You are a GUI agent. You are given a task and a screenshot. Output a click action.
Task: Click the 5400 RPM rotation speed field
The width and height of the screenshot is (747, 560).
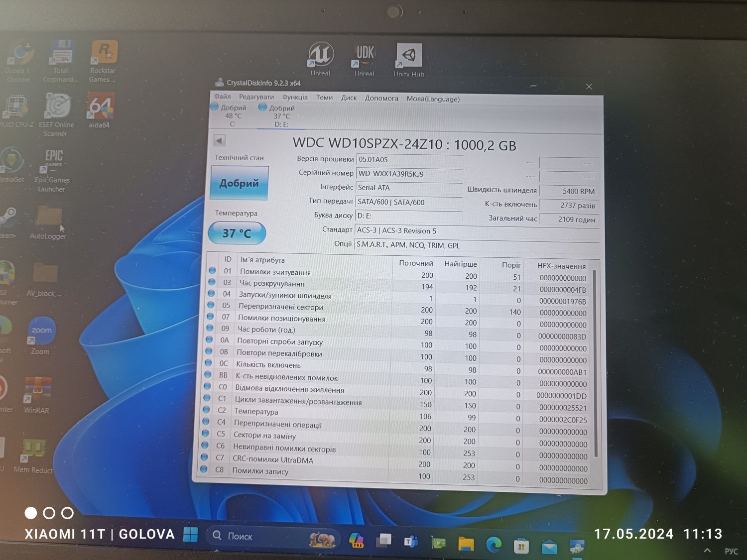569,191
